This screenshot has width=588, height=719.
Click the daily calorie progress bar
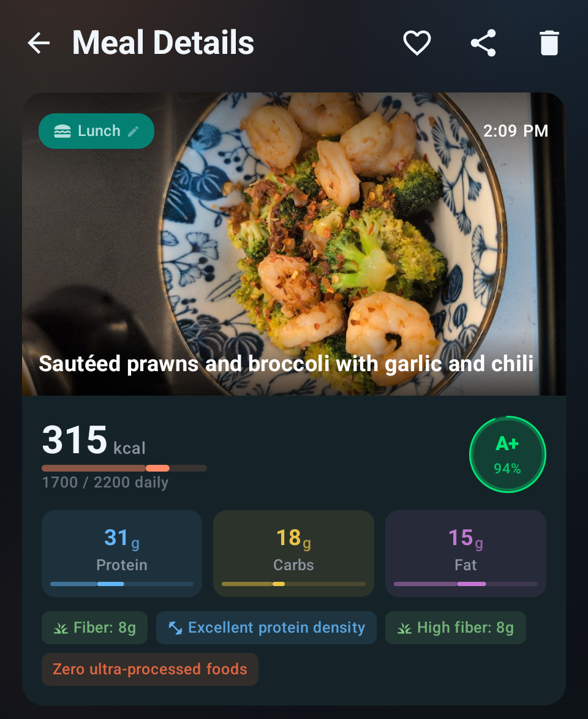coord(124,469)
